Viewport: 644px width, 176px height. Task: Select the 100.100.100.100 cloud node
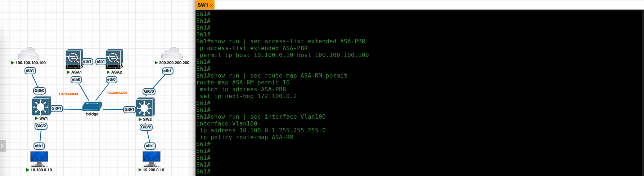point(28,54)
